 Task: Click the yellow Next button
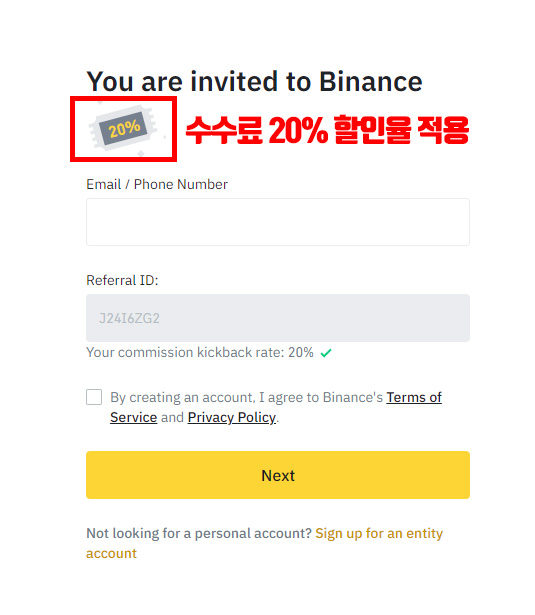coord(278,475)
